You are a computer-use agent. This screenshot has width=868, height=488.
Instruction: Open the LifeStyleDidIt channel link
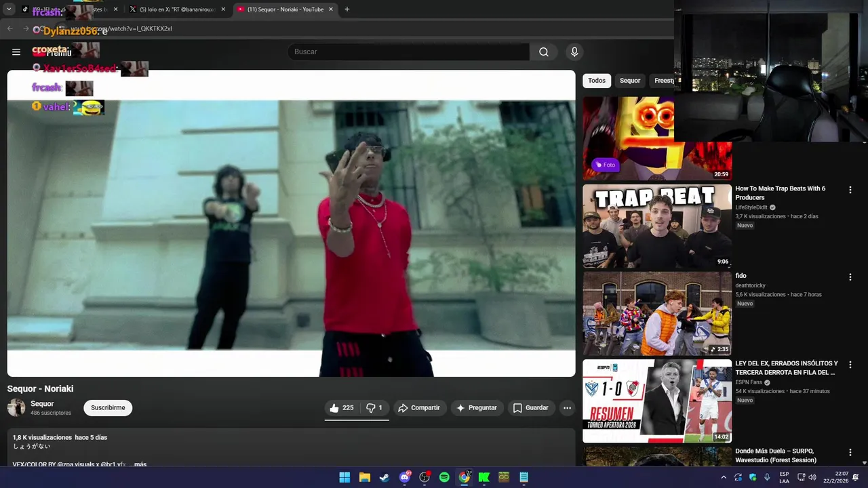751,207
